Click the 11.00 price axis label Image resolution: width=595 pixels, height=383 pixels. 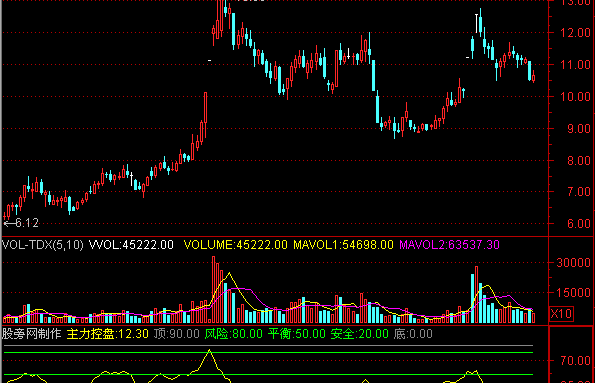click(x=576, y=65)
